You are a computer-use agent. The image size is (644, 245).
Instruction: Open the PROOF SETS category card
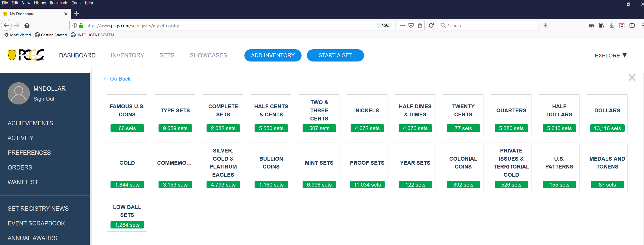[367, 167]
